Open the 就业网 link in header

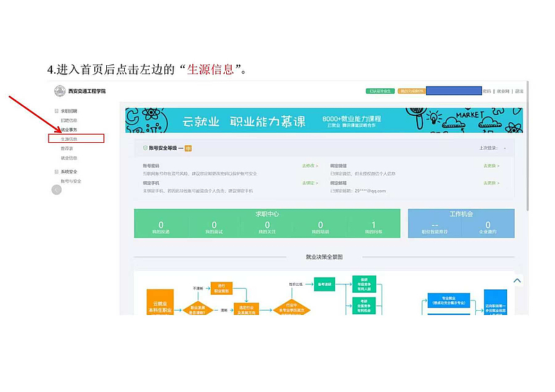click(503, 91)
